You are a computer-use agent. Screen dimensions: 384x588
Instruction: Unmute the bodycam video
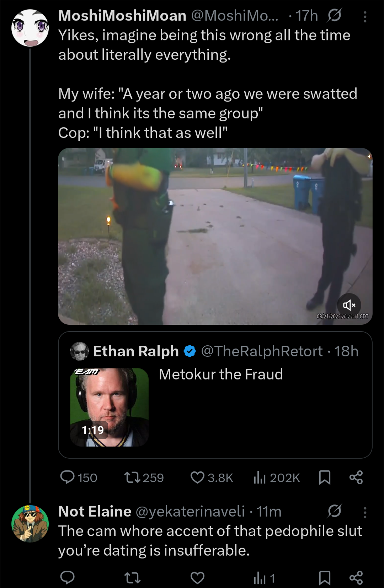[349, 305]
